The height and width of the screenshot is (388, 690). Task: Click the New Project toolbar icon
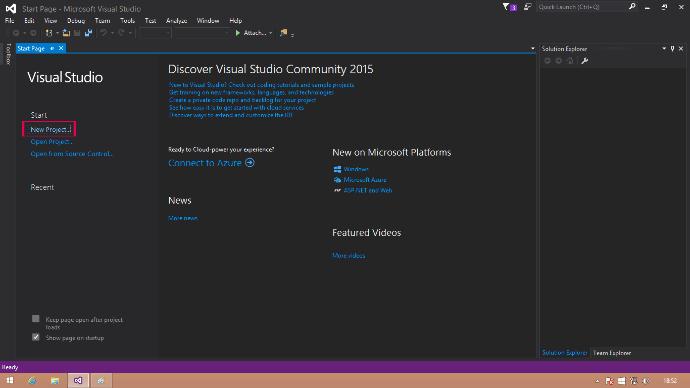point(49,33)
